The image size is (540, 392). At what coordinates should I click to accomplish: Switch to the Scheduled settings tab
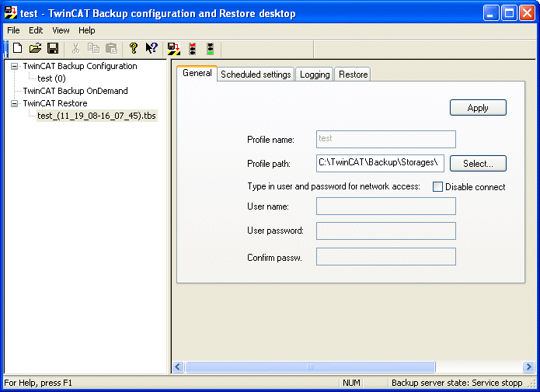[x=256, y=75]
